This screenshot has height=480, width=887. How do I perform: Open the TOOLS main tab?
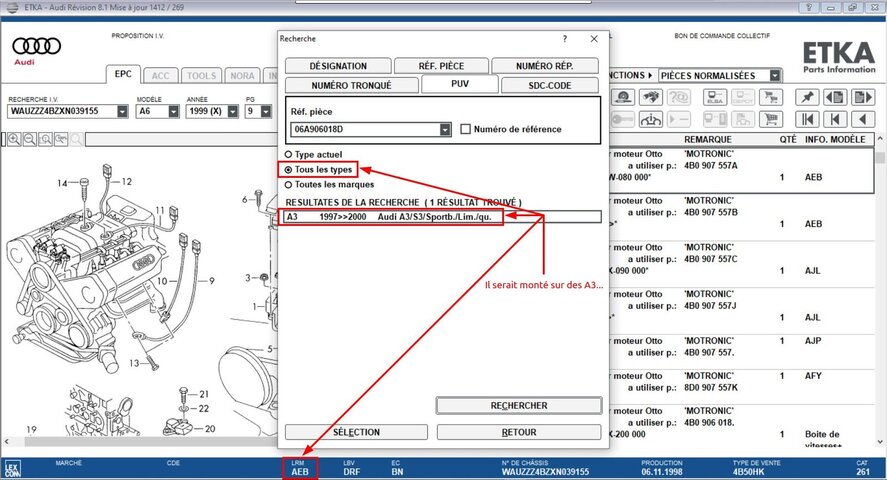[x=201, y=76]
